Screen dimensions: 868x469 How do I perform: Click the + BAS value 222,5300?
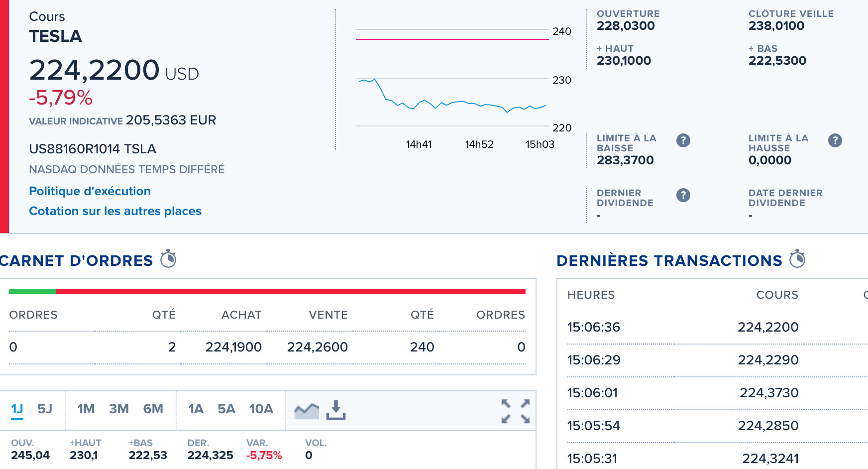coord(777,61)
